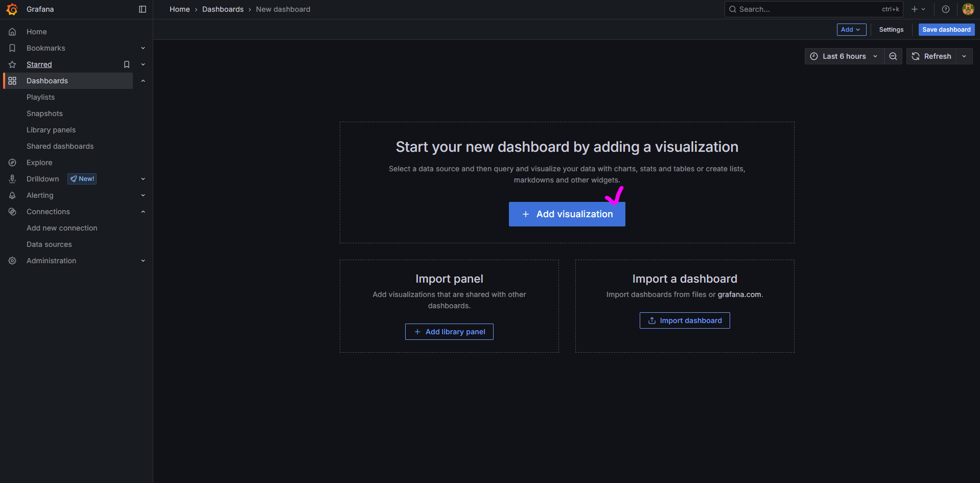The image size is (980, 483).
Task: Click the Import panel heading
Action: pyautogui.click(x=449, y=279)
